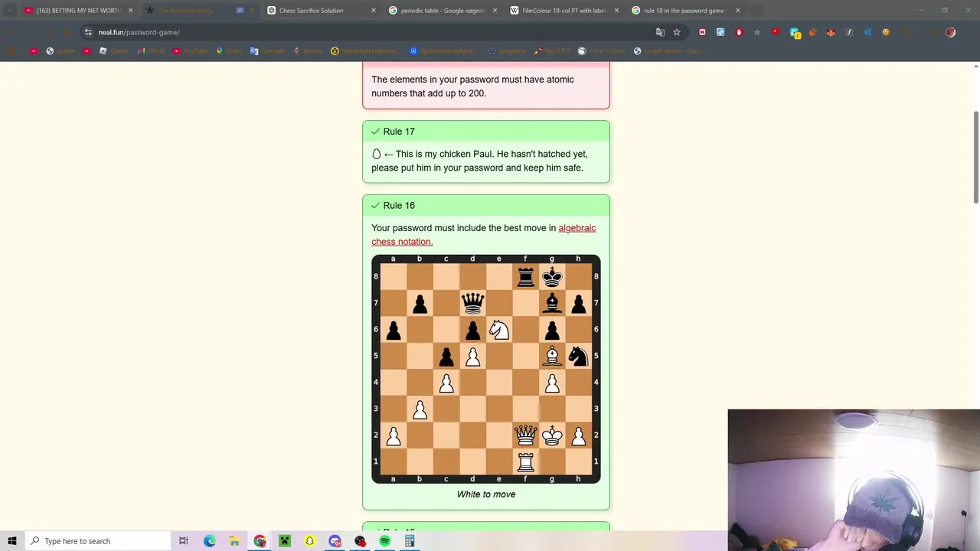Open the site information icon in address bar
Viewport: 980px width, 551px height.
pos(89,32)
